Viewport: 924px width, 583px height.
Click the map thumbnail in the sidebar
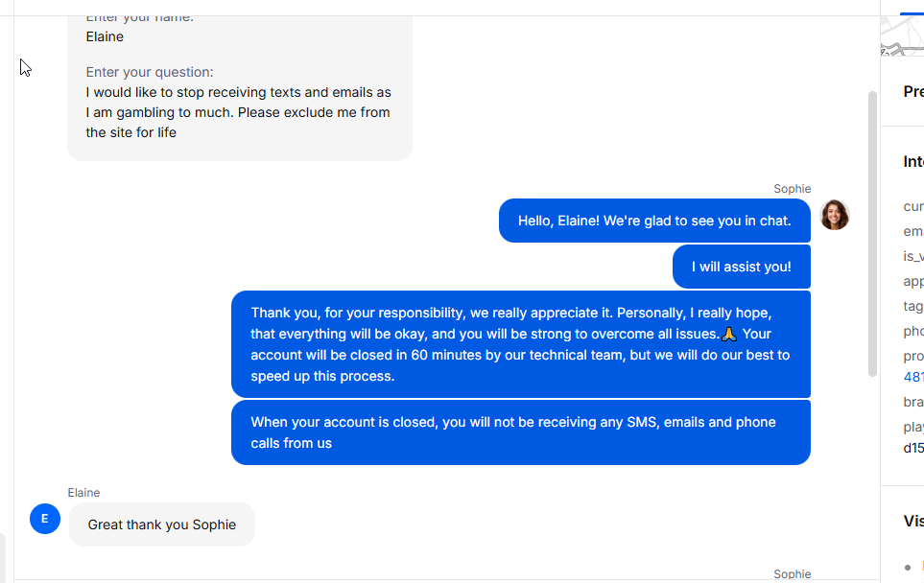click(x=902, y=35)
